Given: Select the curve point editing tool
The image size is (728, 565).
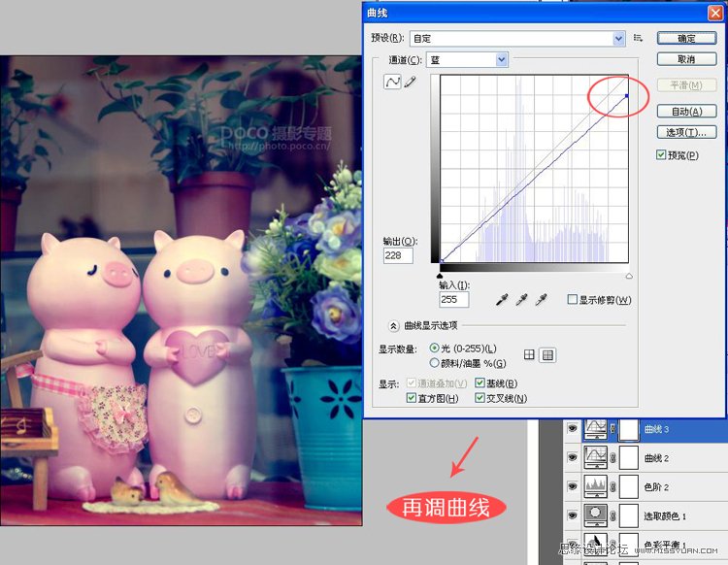Looking at the screenshot, I should click(392, 82).
